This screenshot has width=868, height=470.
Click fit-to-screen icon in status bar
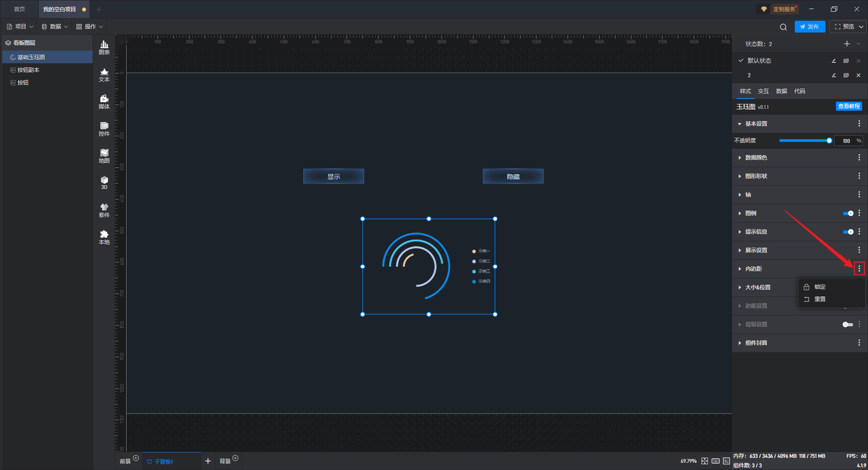[705, 461]
